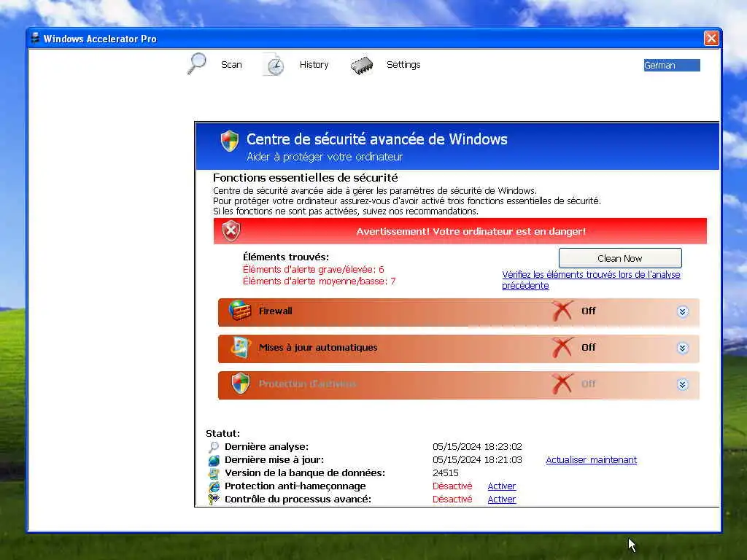Click the Clean Now button

point(620,258)
